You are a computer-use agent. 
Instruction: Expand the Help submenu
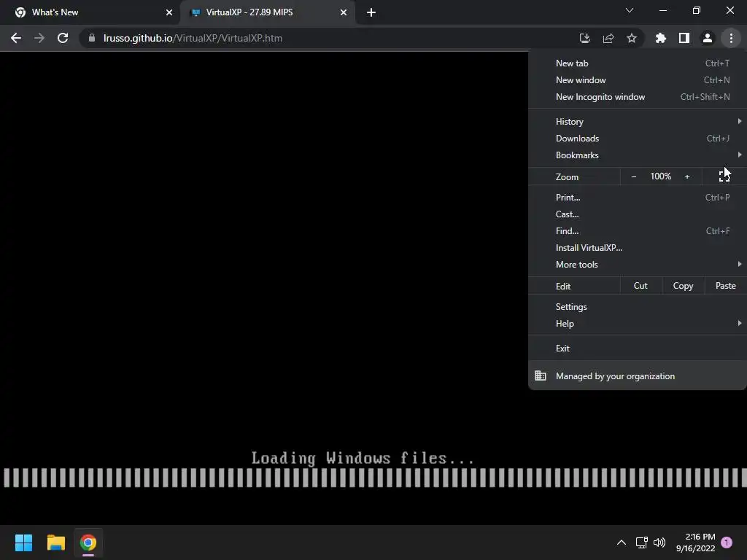coord(638,323)
